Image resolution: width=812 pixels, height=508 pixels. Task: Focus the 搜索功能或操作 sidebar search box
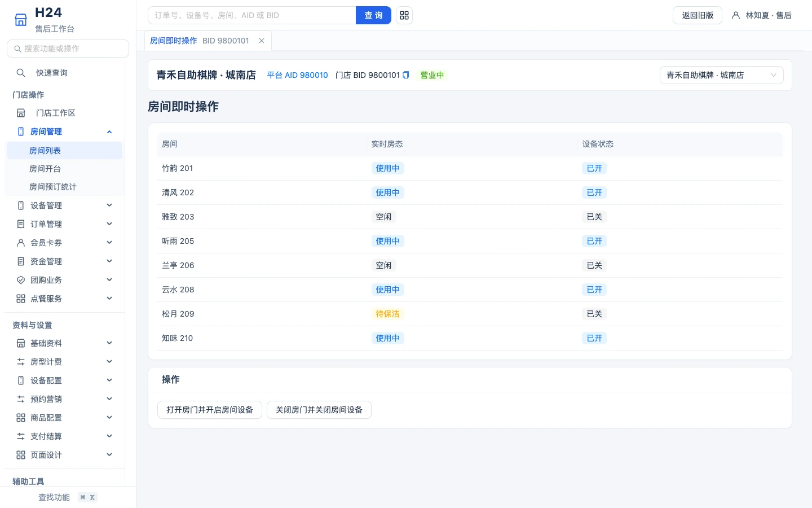pyautogui.click(x=68, y=49)
